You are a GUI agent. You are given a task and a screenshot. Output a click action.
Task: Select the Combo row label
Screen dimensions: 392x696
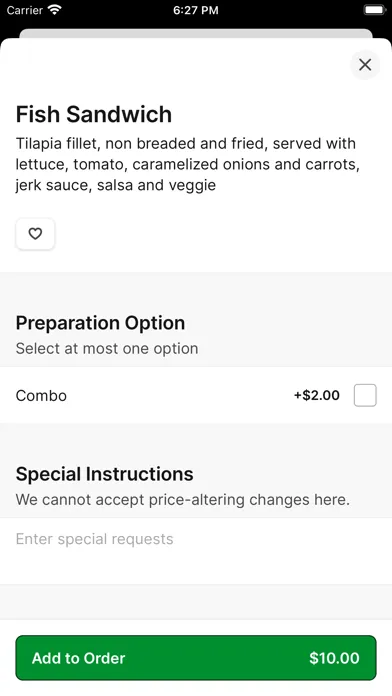41,395
